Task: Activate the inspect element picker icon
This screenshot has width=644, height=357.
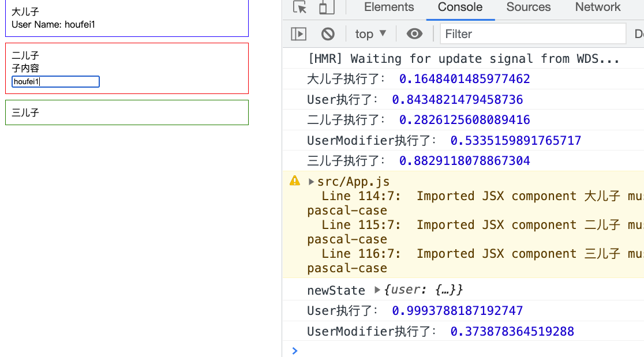Action: pyautogui.click(x=299, y=7)
